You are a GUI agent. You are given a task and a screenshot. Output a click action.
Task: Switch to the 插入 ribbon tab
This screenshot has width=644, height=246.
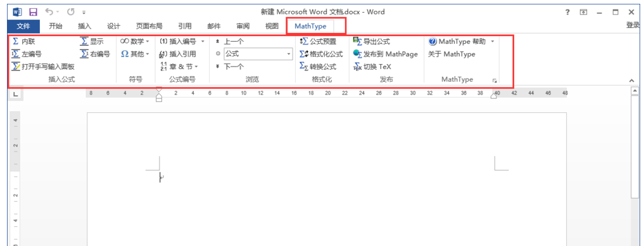(85, 26)
